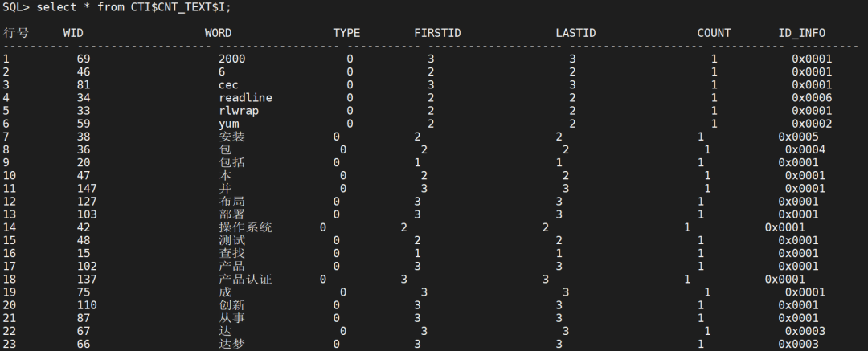Click the '行号' row number header

click(16, 33)
